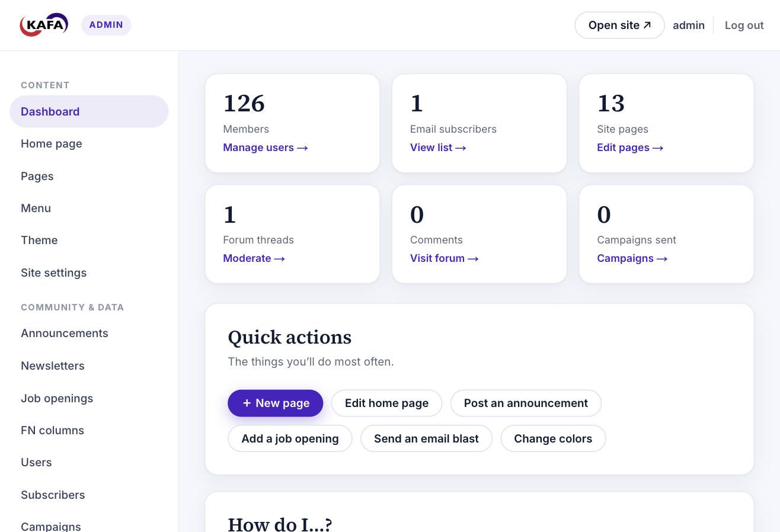Click the Forum threads label
The width and height of the screenshot is (780, 532).
click(258, 240)
